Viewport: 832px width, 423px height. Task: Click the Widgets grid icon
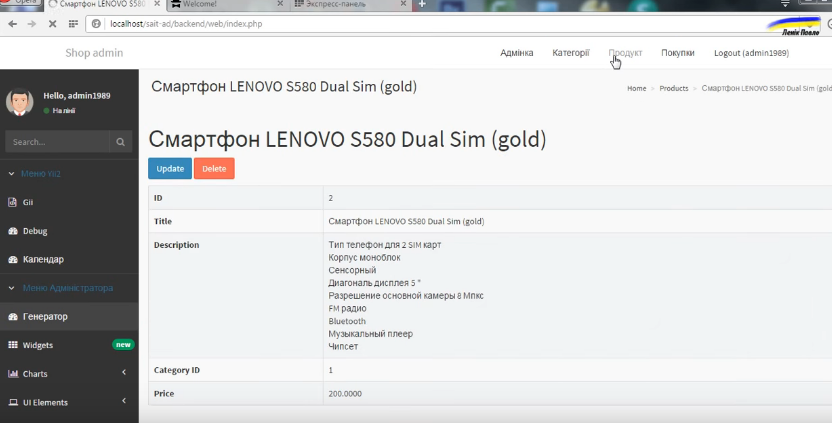tap(13, 345)
